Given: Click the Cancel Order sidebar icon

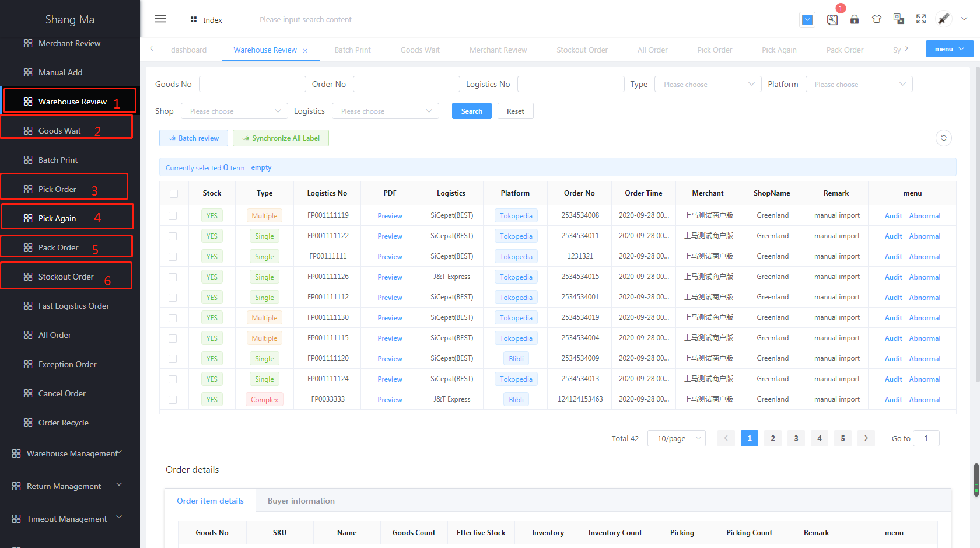Looking at the screenshot, I should pyautogui.click(x=28, y=393).
